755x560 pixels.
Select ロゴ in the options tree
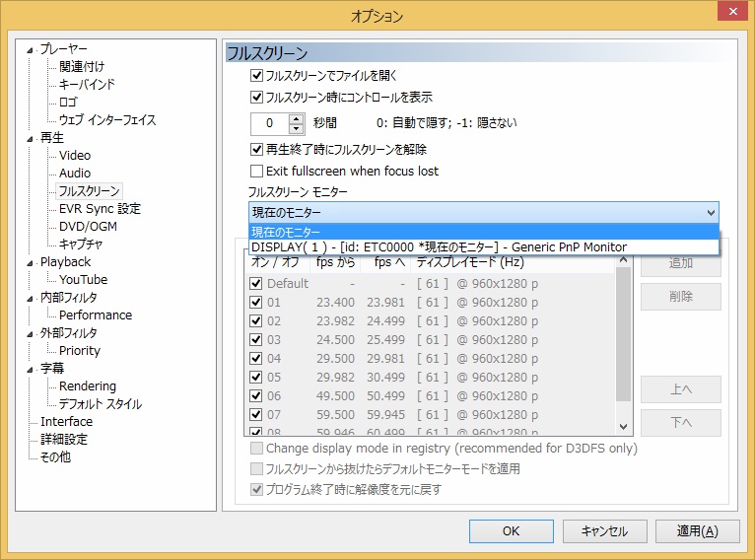68,103
